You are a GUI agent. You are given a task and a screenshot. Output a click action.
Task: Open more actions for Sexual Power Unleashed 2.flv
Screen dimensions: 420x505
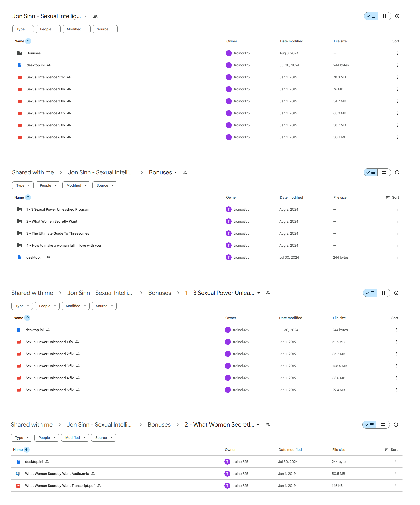pyautogui.click(x=396, y=354)
